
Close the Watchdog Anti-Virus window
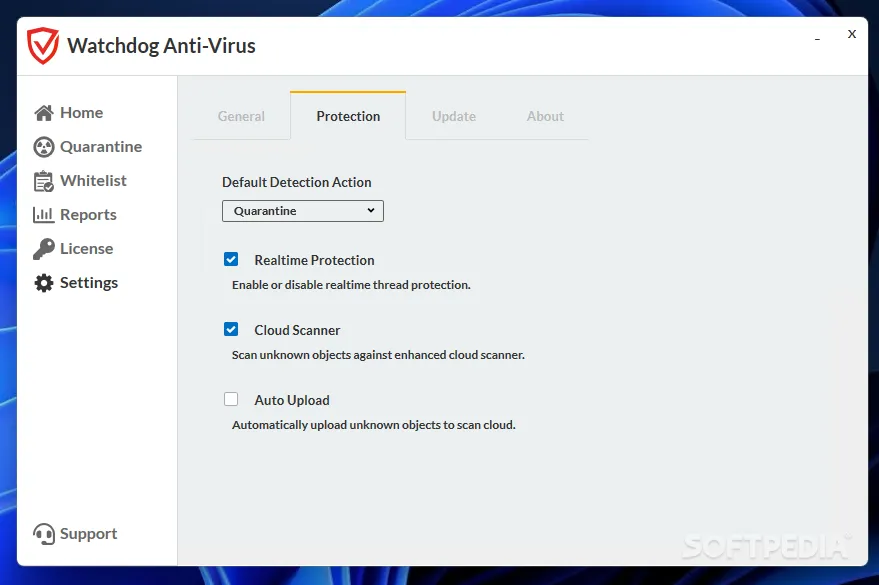tap(852, 34)
